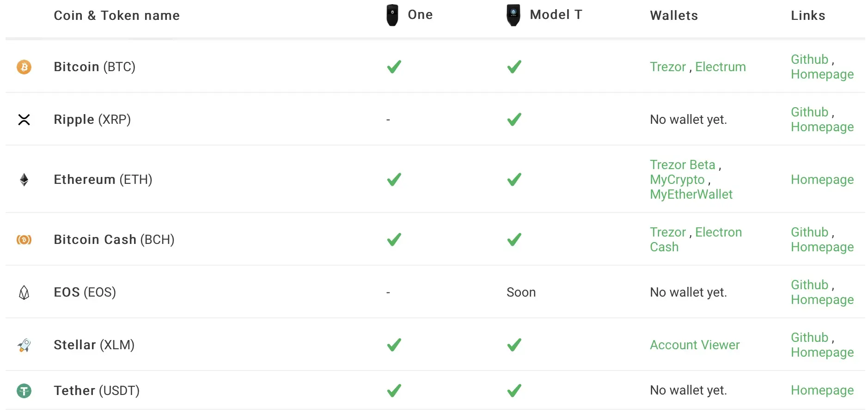Click the Tether green icon

coord(24,391)
